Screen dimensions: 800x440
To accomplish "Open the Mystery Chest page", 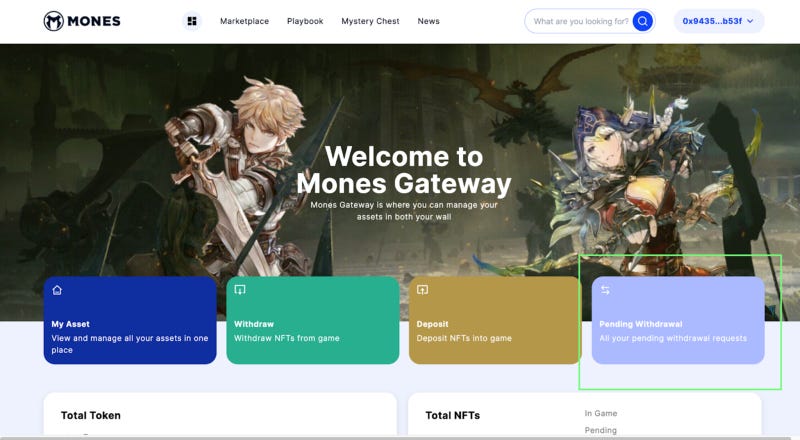I will click(x=370, y=21).
